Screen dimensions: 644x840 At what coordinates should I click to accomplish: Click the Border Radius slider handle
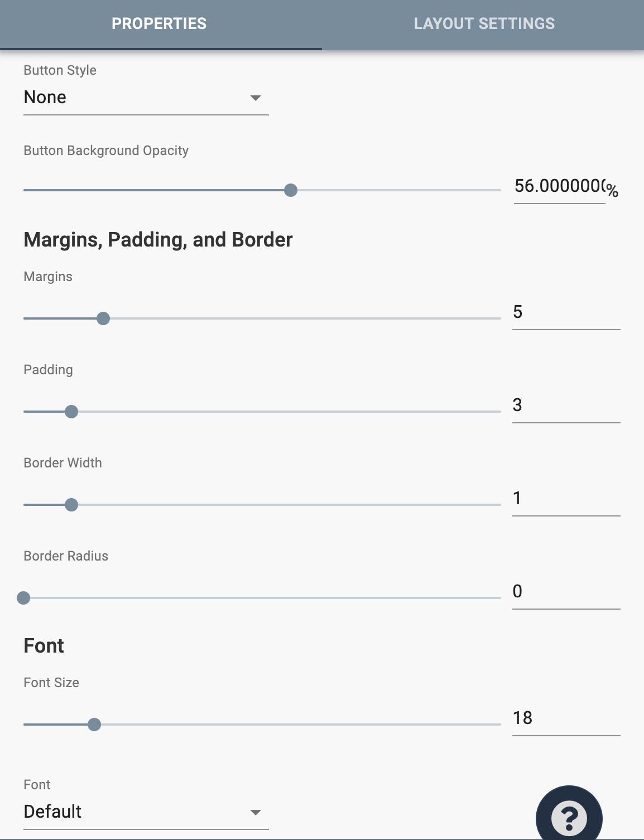point(23,598)
